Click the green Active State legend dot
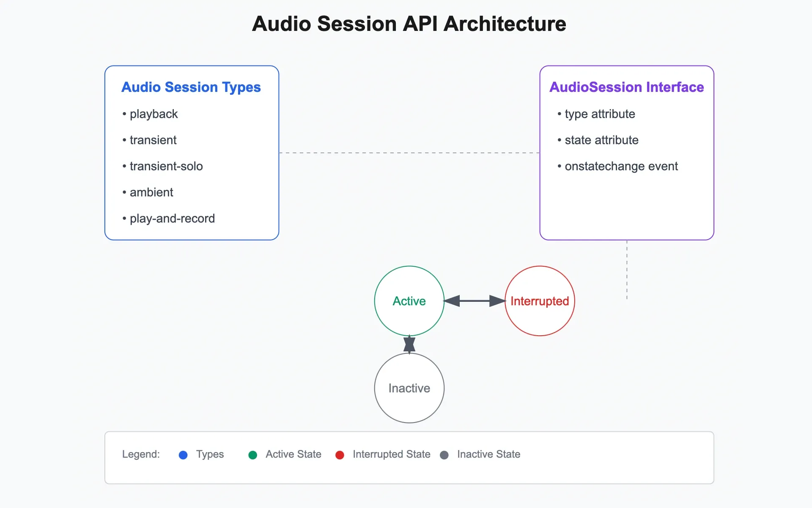Viewport: 812px width, 508px height. coord(253,455)
